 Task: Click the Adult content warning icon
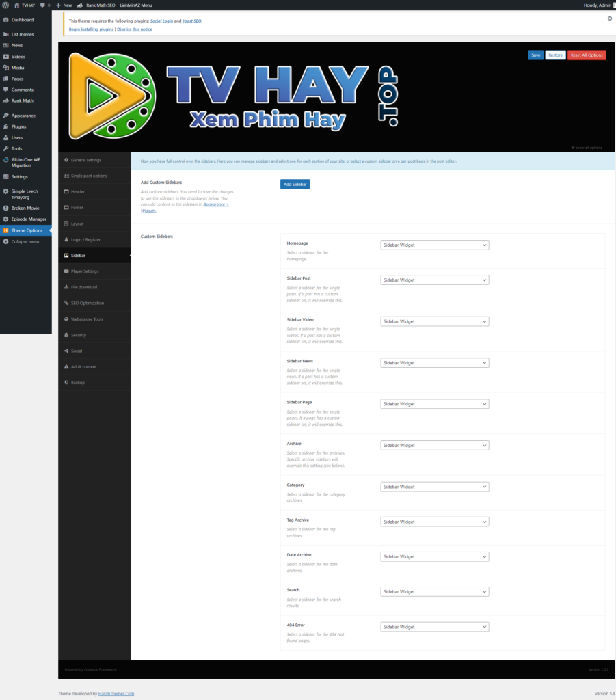pyautogui.click(x=66, y=367)
